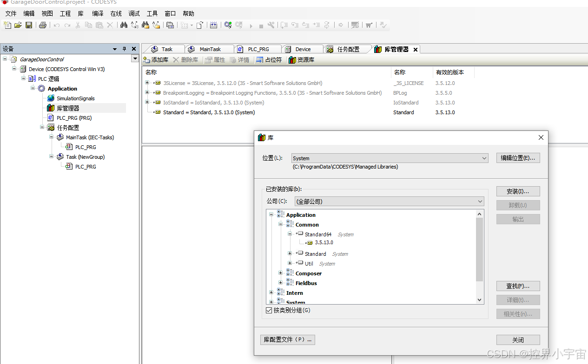Screen dimensions: 588x364
Task: Collapse the Application category in library tree
Action: (x=271, y=214)
